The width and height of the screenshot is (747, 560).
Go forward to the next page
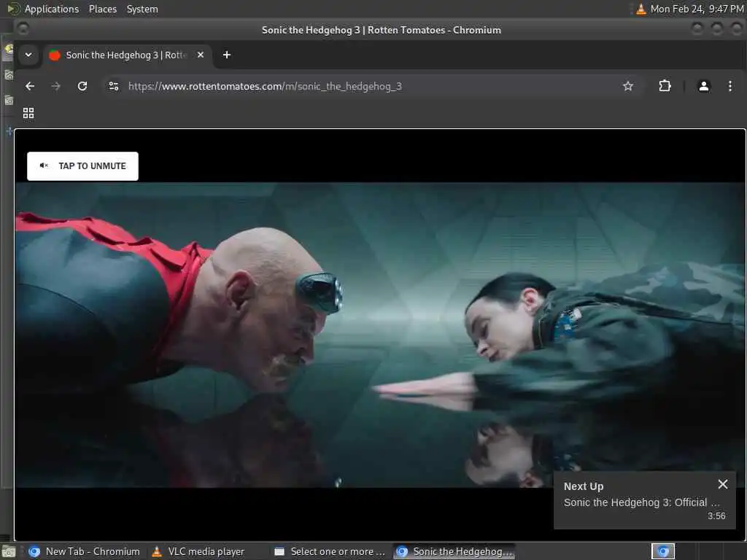tap(55, 86)
